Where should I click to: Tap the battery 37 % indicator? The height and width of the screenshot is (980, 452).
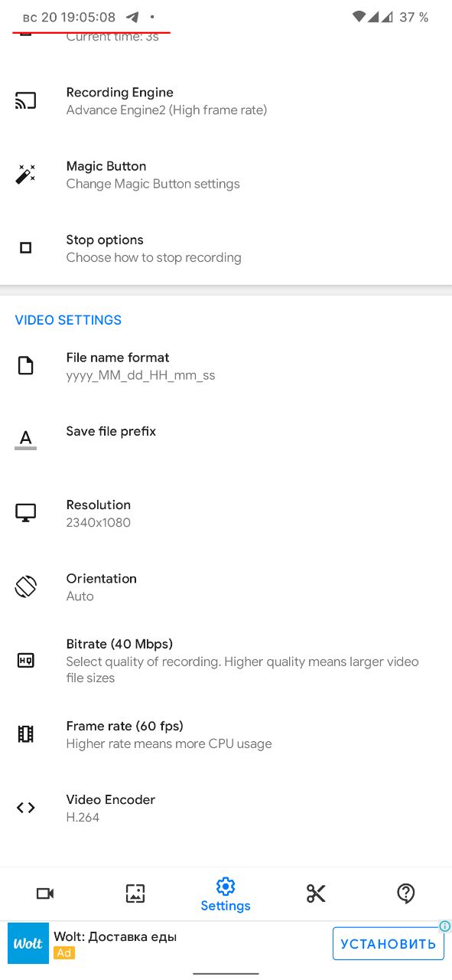pos(414,17)
